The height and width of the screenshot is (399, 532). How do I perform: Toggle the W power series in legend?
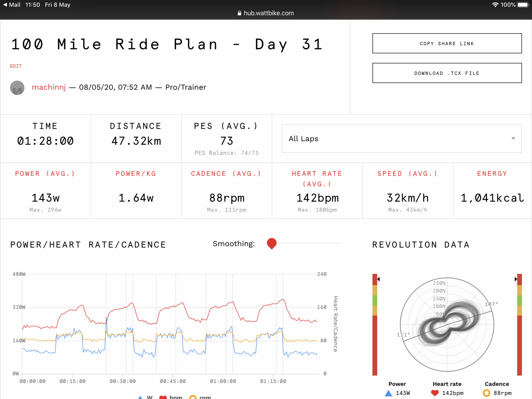coord(145,397)
